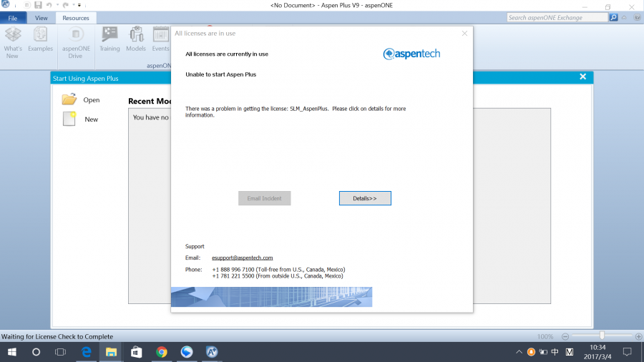This screenshot has height=362, width=644.
Task: Switch to the View ribbon tab
Action: (x=41, y=18)
